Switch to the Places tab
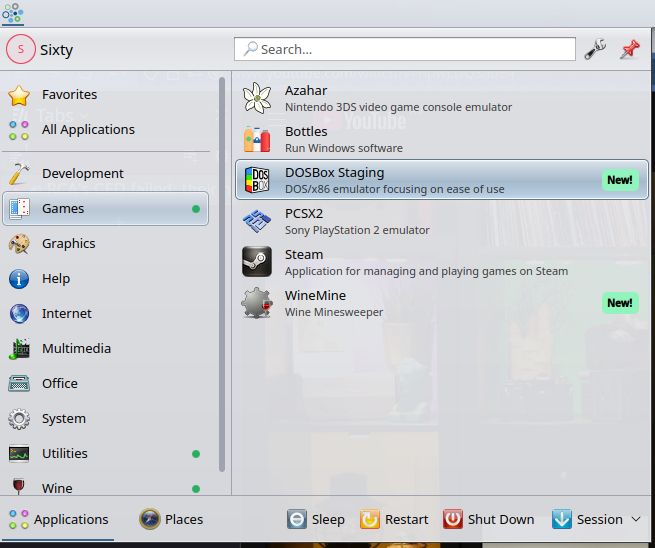Screen dimensions: 655x548 click(x=171, y=519)
